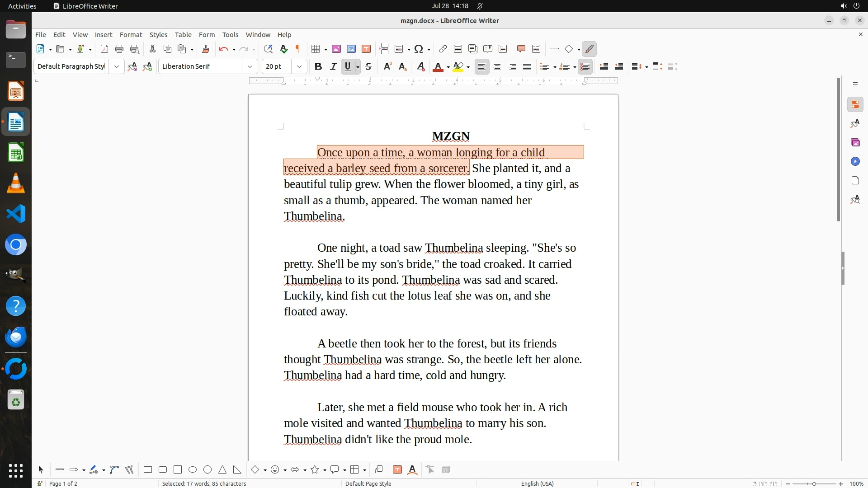868x488 pixels.
Task: Click the zoom slider in status bar
Action: (814, 484)
